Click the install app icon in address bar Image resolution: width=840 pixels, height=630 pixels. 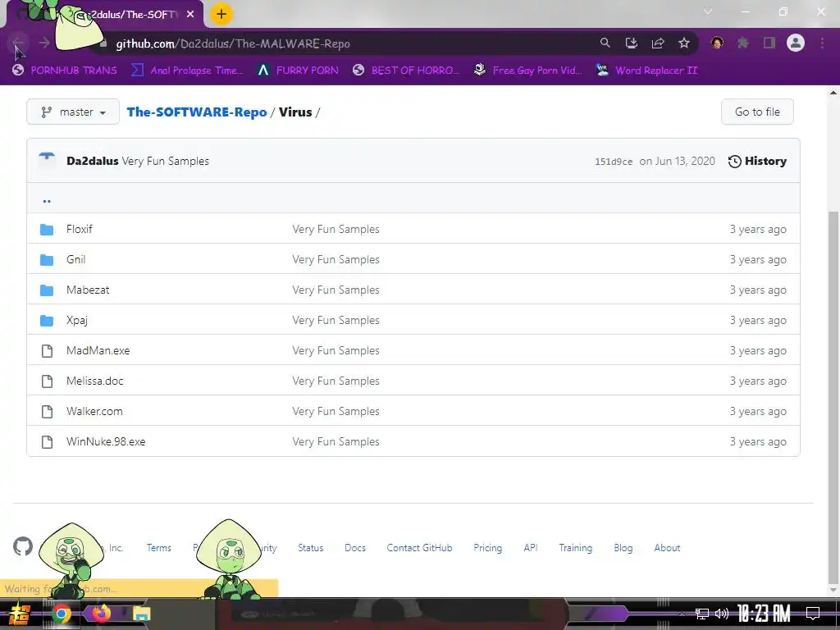pyautogui.click(x=631, y=43)
